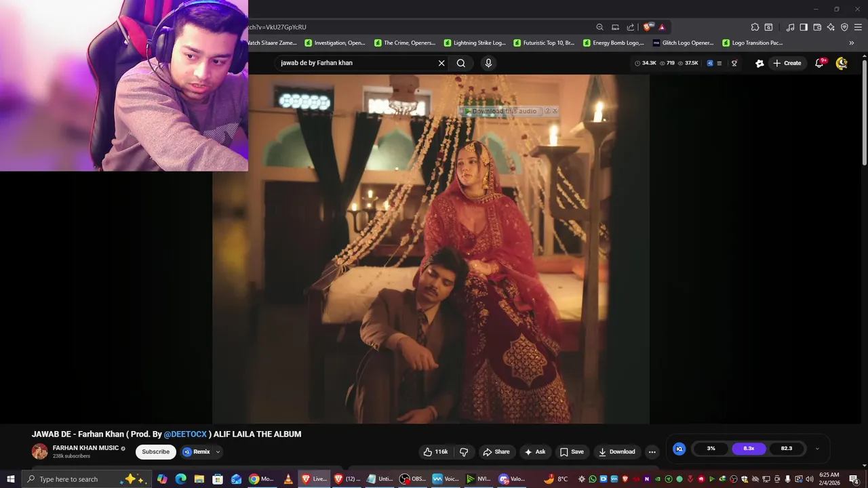The height and width of the screenshot is (488, 868).
Task: Open YouTube notifications bell
Action: tap(819, 63)
